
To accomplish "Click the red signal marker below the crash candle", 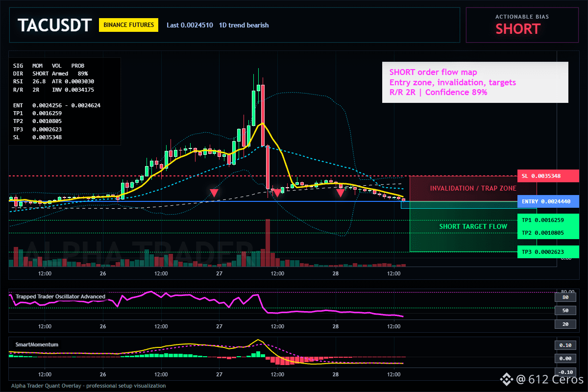I will point(277,193).
